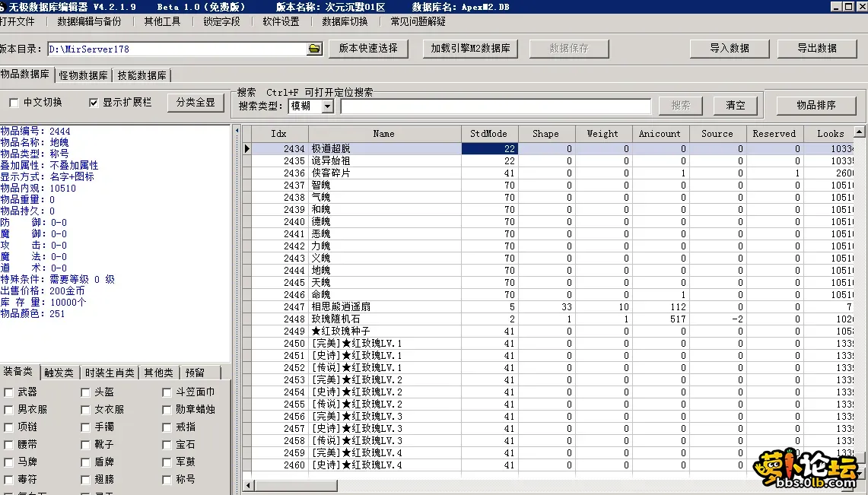Tick the 女衣服 checkbox
The width and height of the screenshot is (868, 495).
click(85, 410)
